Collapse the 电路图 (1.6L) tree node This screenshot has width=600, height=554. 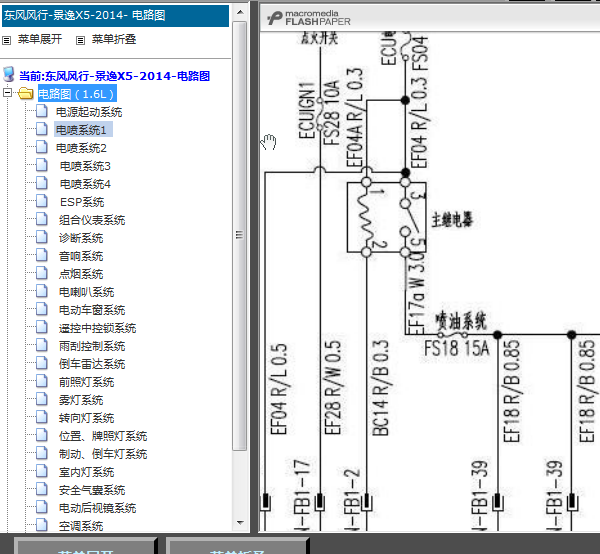point(7,93)
